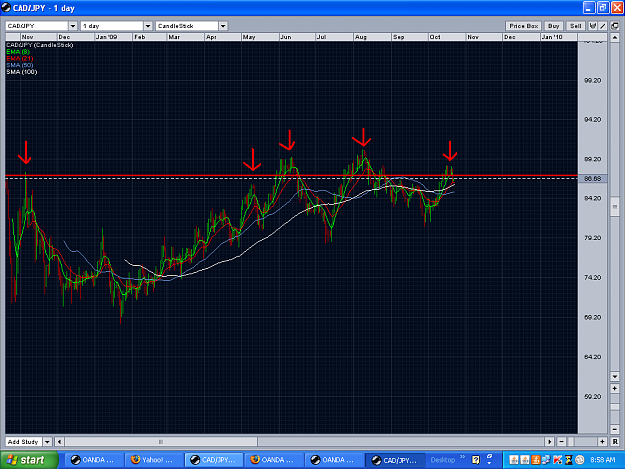Switch to active dark CAD/JPY taskbar button
This screenshot has width=625, height=469.
[395, 460]
